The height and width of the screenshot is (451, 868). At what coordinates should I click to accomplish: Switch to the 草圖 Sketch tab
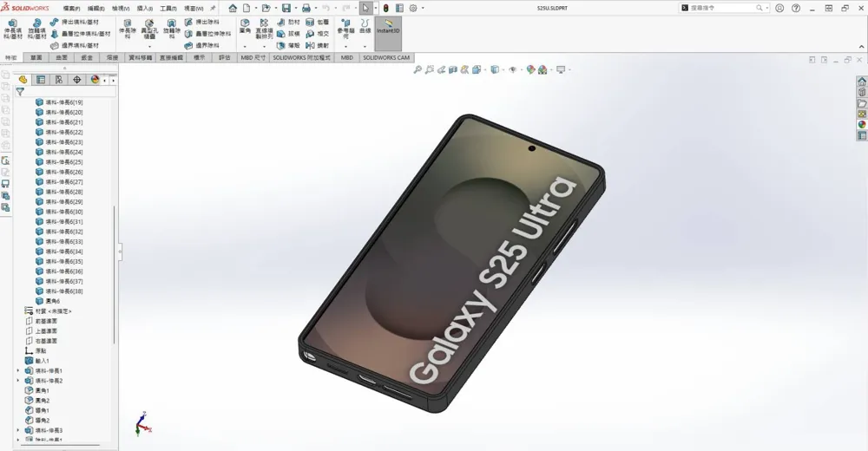[x=36, y=57]
